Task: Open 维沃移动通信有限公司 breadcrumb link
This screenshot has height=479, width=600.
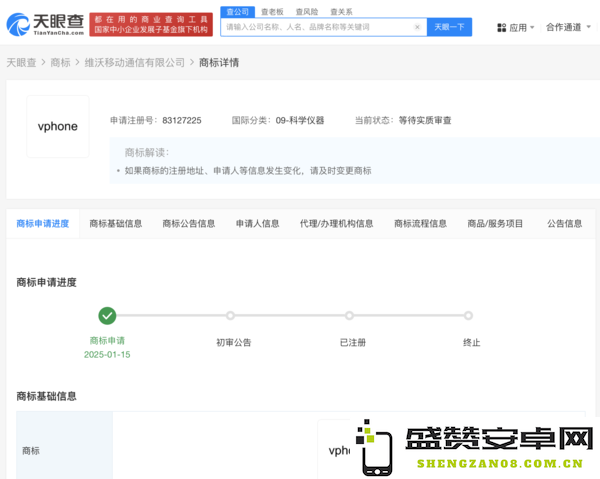Action: 135,62
